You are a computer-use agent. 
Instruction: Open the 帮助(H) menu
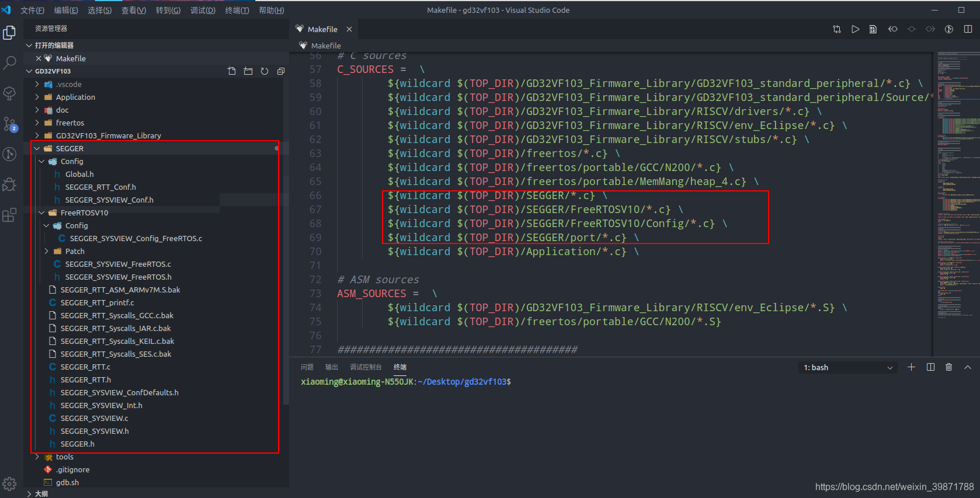tap(272, 10)
